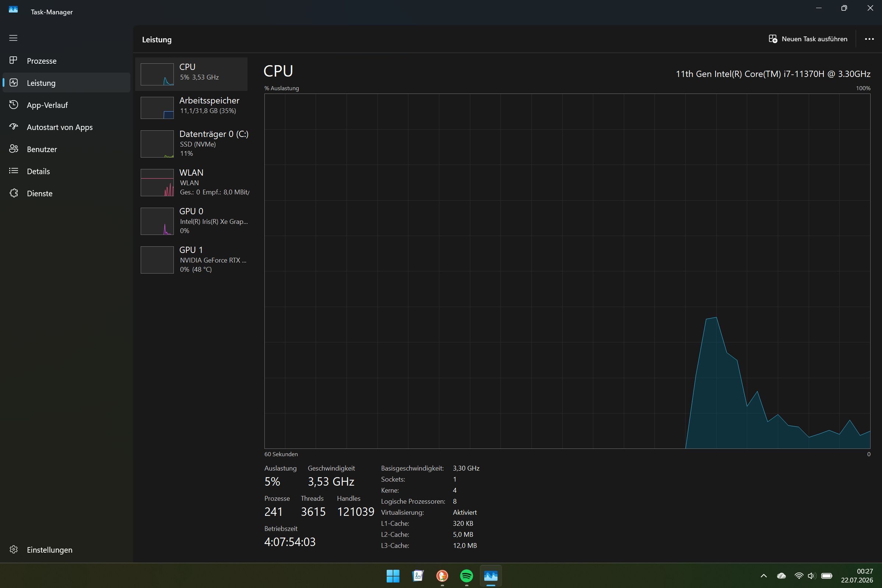Click the WLAN Ges./Empf. throughput text
This screenshot has height=588, width=882.
[214, 192]
